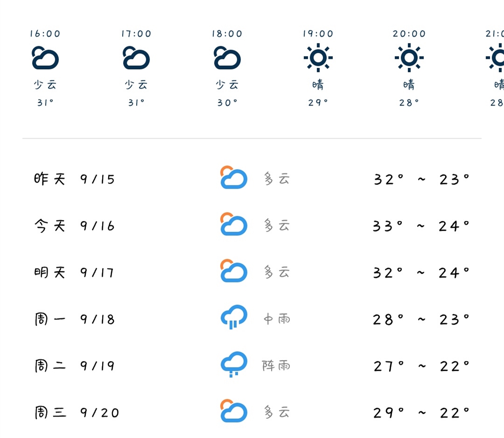Click the 周一 9/18 date label
This screenshot has width=504, height=438.
coord(75,318)
